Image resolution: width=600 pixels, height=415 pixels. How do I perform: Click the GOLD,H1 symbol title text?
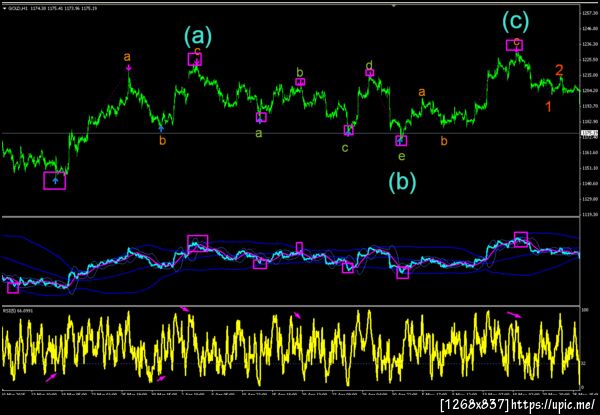tap(17, 8)
